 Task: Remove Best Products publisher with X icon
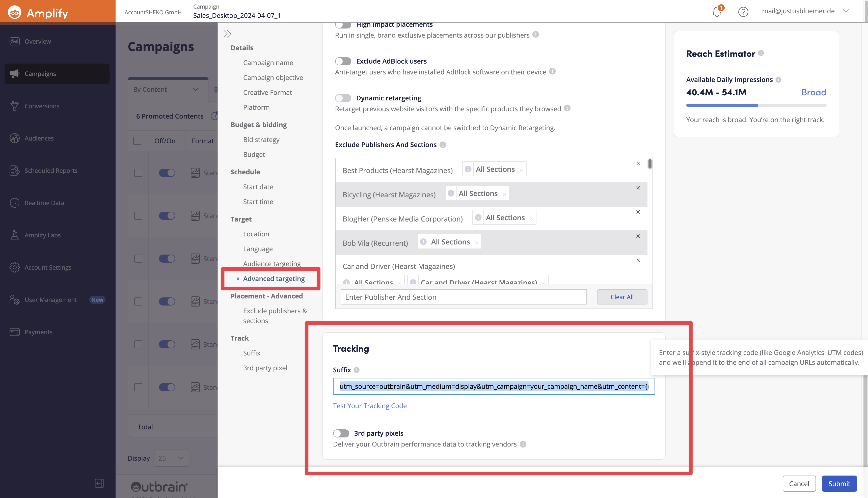(x=638, y=163)
